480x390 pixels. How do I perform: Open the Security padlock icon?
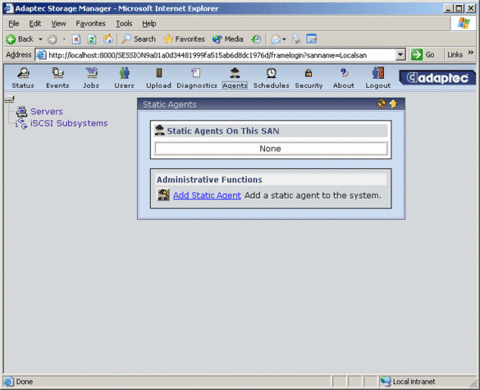(x=309, y=73)
